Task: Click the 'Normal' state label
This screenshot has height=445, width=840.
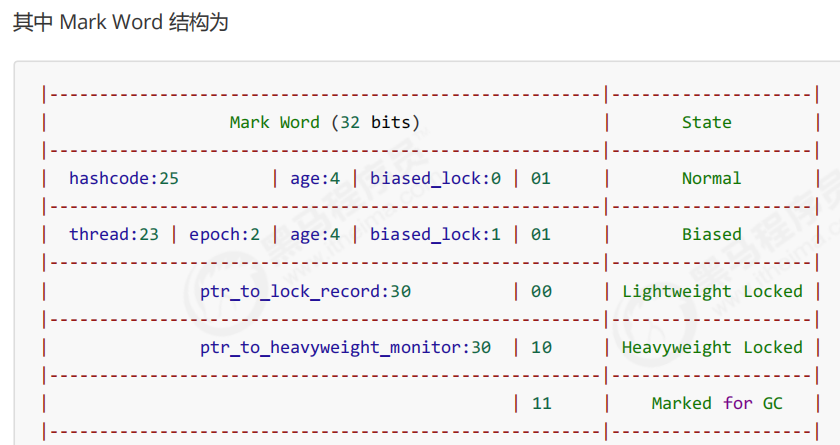Action: (711, 178)
